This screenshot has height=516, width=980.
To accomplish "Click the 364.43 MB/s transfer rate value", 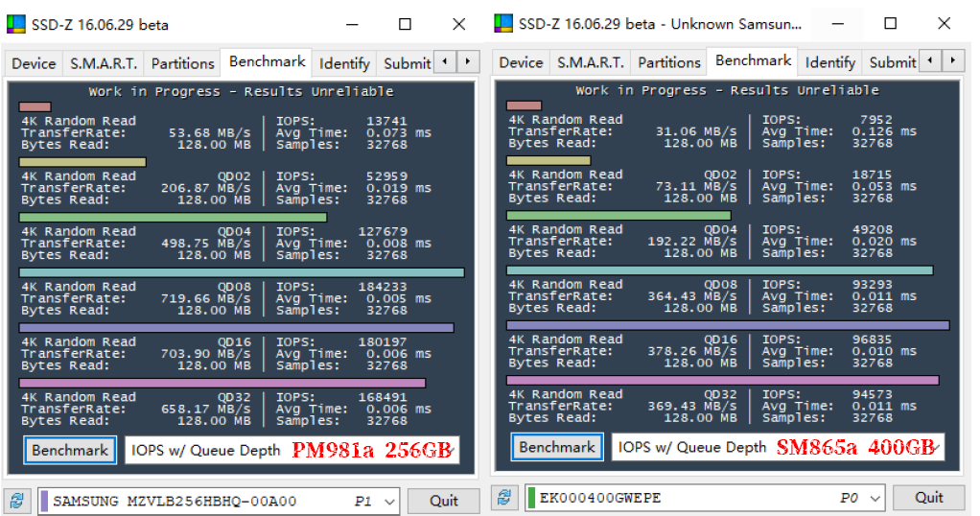I will [x=692, y=295].
